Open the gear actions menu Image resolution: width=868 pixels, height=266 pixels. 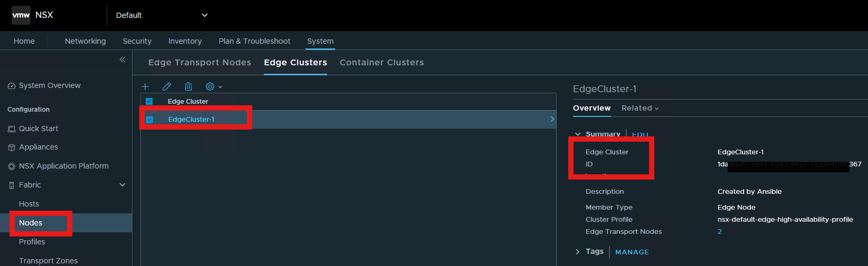[214, 86]
